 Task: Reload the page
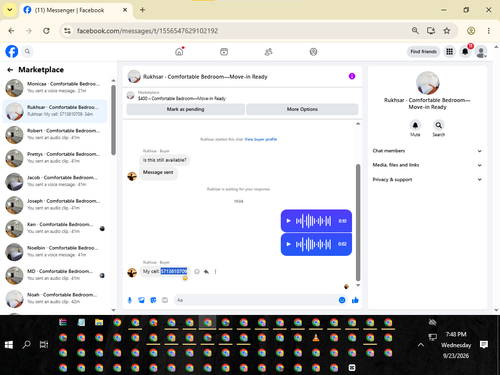pos(46,31)
